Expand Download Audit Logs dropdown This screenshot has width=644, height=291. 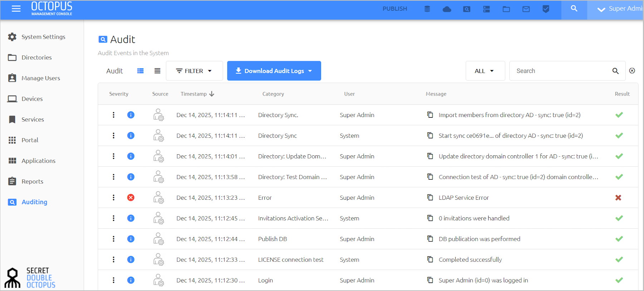(274, 71)
